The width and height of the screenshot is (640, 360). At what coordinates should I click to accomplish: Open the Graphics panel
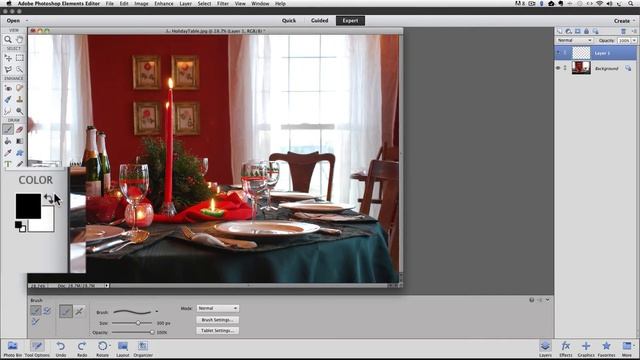tap(586, 349)
